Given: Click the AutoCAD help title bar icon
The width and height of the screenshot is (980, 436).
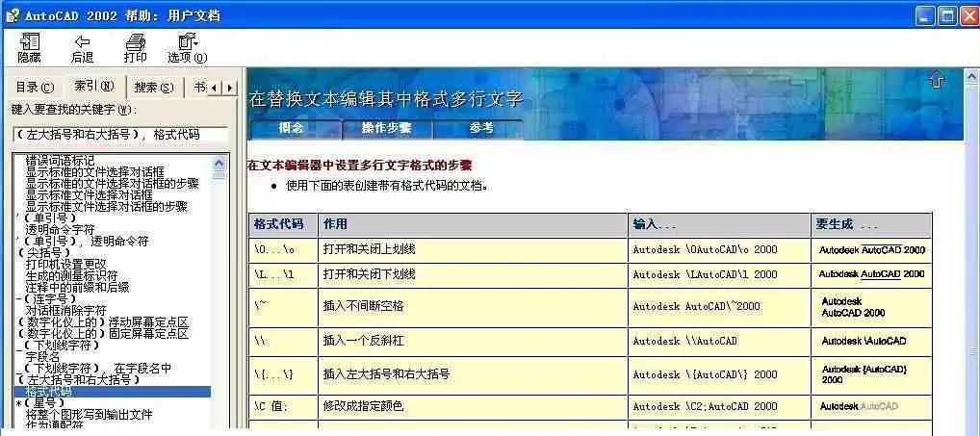Looking at the screenshot, I should tap(13, 14).
